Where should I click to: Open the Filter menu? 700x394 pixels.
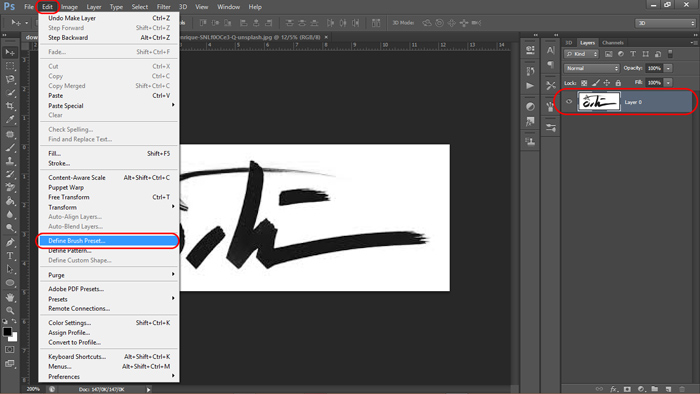click(163, 7)
